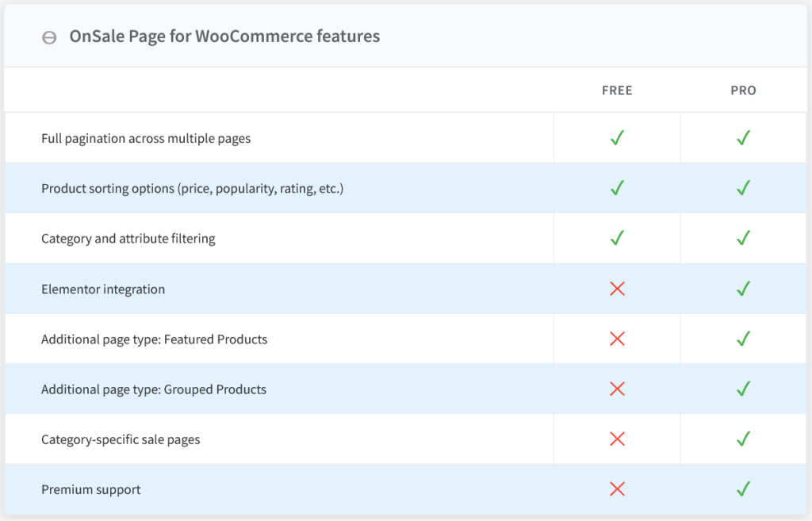Image resolution: width=812 pixels, height=521 pixels.
Task: Click red X for Featured Products page type
Action: pyautogui.click(x=617, y=339)
